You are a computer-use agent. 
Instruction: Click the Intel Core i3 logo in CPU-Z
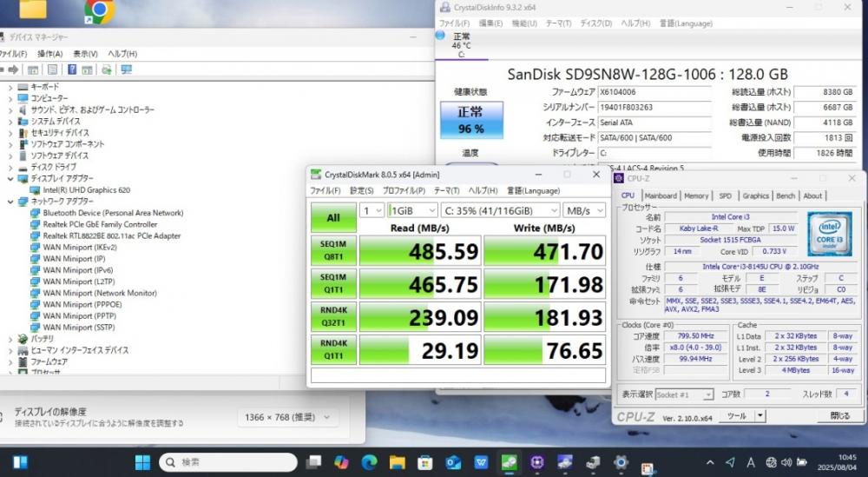[x=829, y=235]
